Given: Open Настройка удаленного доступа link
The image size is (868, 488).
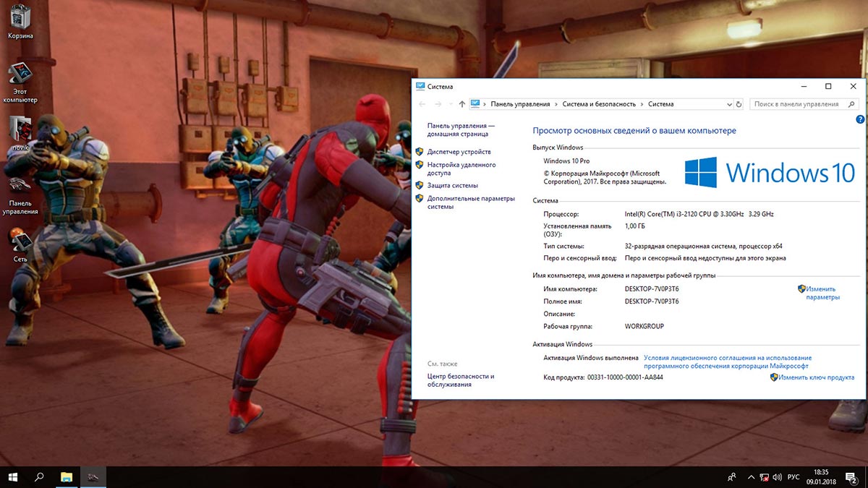Looking at the screenshot, I should [x=460, y=168].
